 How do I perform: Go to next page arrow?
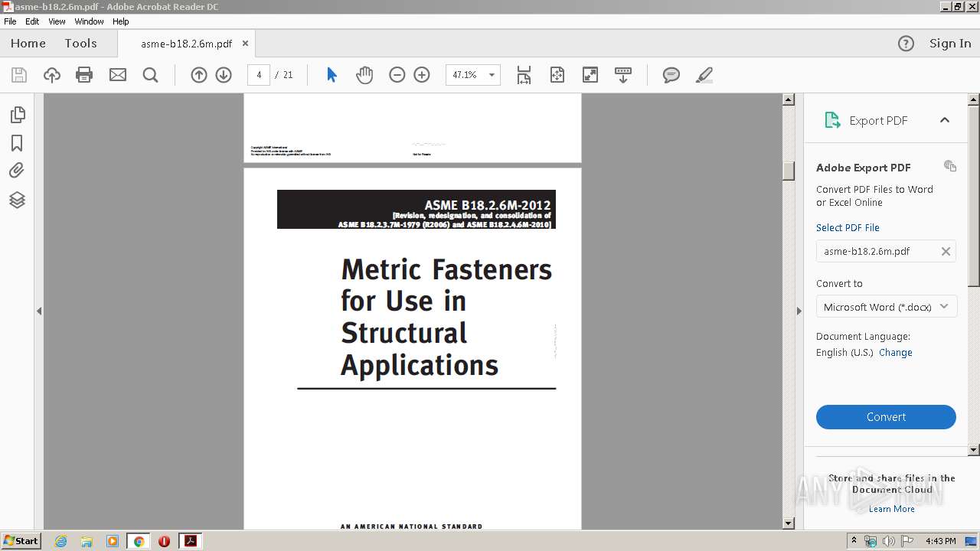point(224,75)
